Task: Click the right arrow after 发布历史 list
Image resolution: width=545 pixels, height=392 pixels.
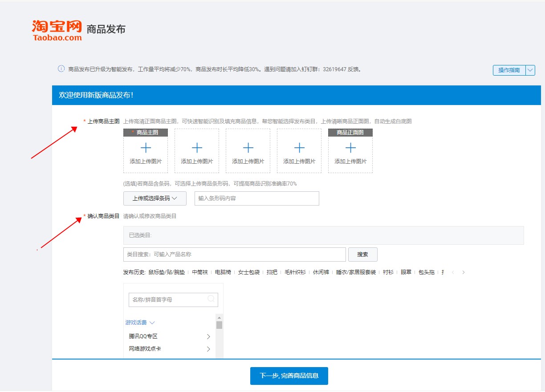Action: click(463, 272)
